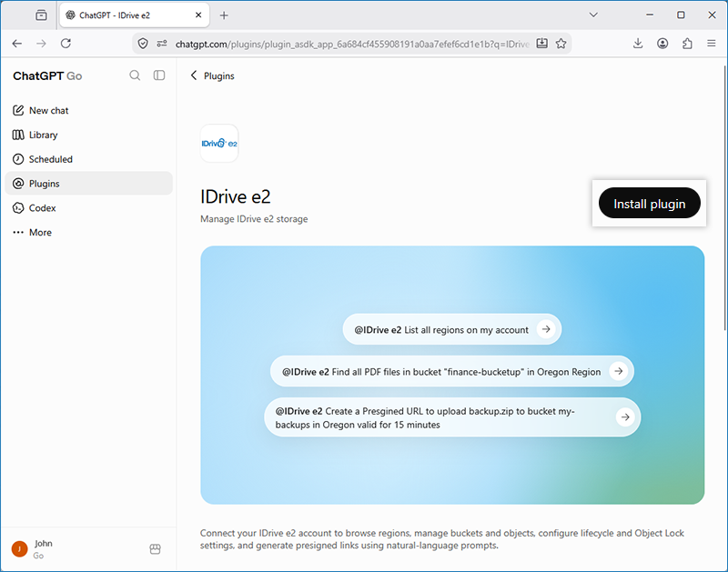Image resolution: width=728 pixels, height=572 pixels.
Task: Click the IDrive e2 logo thumbnail
Action: 219,144
